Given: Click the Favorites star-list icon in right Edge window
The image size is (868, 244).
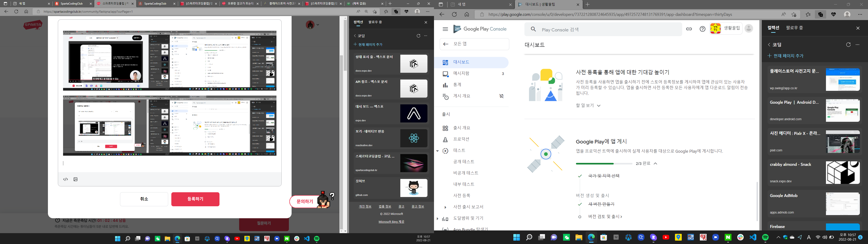Looking at the screenshot, I should click(x=808, y=14).
